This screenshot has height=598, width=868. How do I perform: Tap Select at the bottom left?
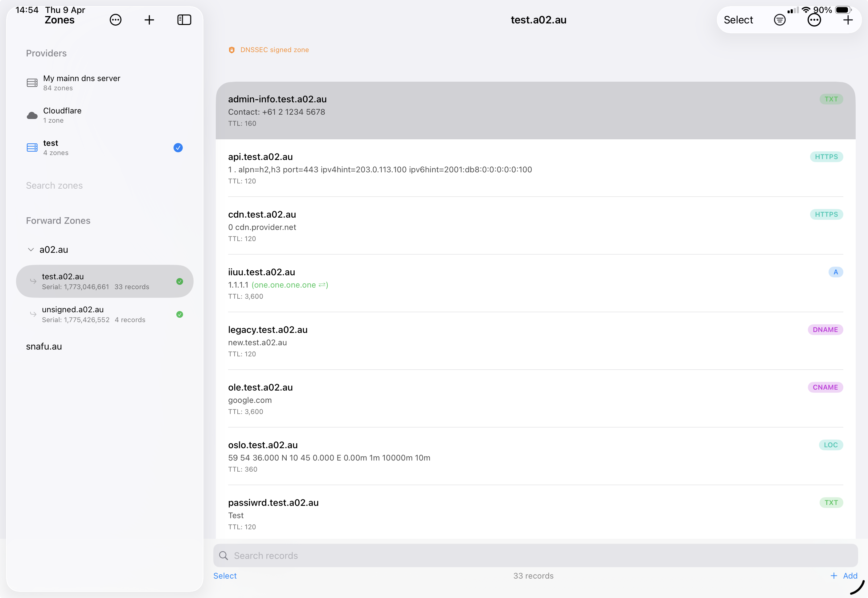(x=225, y=576)
